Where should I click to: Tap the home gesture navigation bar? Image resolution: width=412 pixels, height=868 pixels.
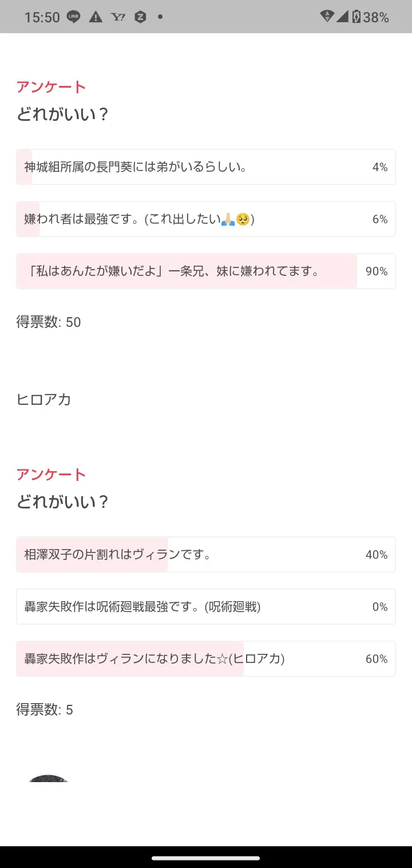point(206,858)
